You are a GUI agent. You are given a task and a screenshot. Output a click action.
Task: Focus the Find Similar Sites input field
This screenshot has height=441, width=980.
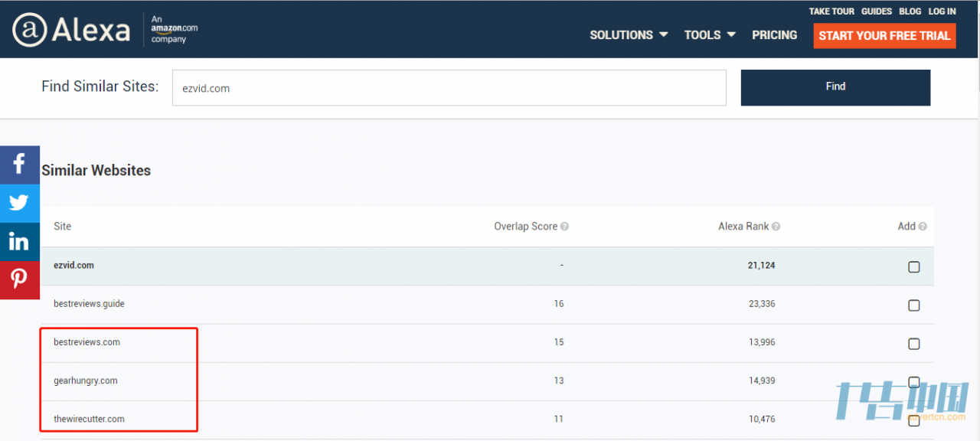click(449, 88)
